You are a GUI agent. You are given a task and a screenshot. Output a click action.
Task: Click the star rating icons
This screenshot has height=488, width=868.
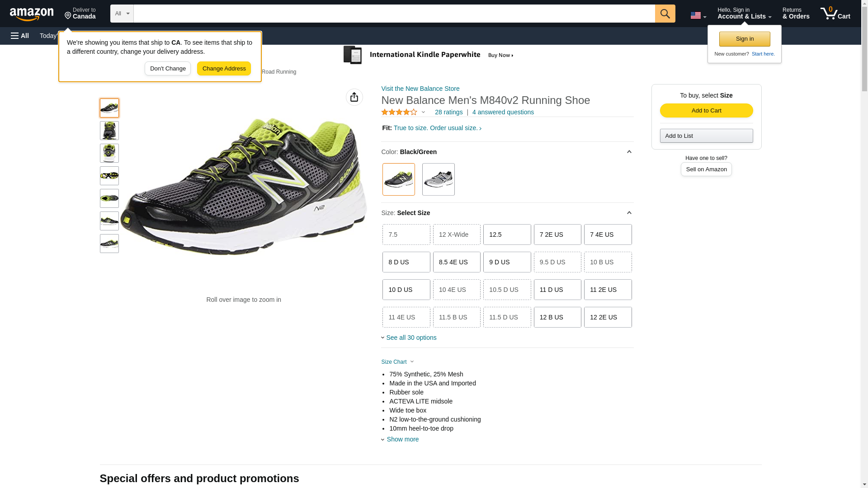399,112
